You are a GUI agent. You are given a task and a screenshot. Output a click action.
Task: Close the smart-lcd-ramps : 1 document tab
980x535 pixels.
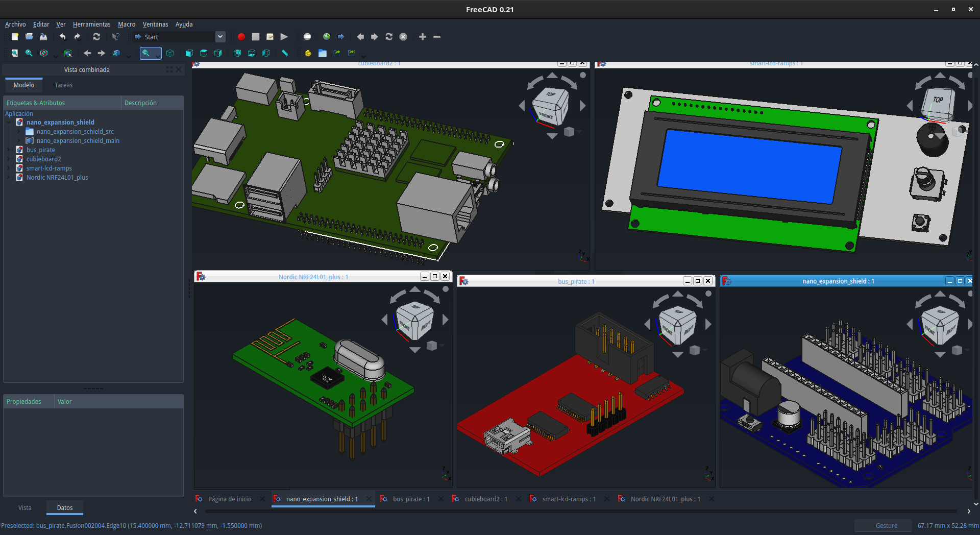606,499
